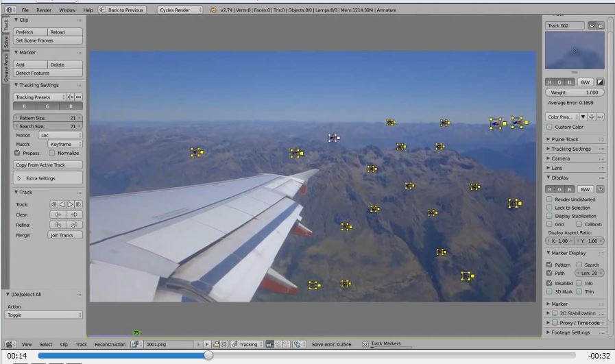Open pivot point selector in header
The height and width of the screenshot is (364, 615).
299,344
